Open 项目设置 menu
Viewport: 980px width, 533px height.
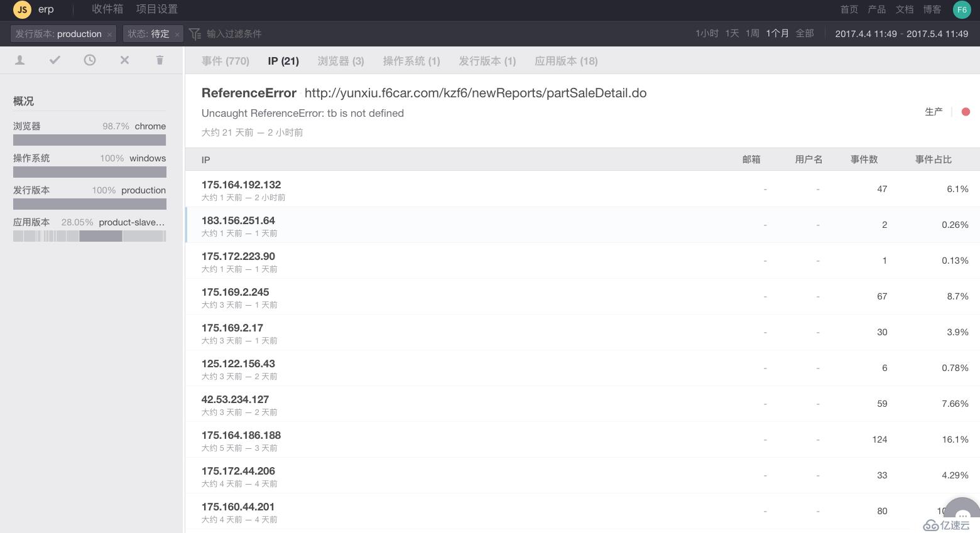pyautogui.click(x=157, y=9)
